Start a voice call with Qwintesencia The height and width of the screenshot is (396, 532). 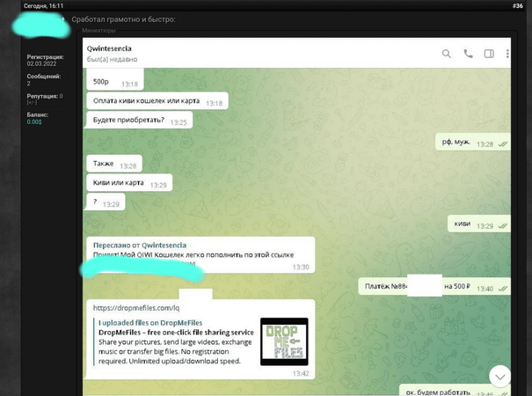468,54
